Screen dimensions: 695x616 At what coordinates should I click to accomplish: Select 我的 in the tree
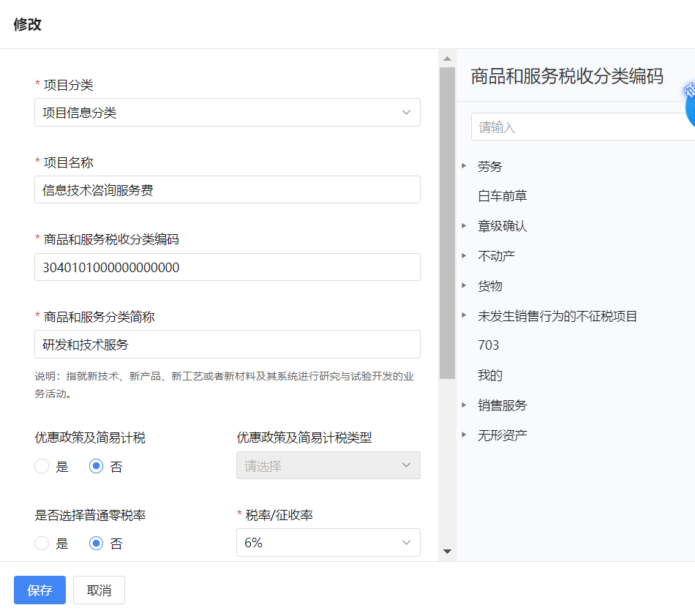tap(489, 375)
